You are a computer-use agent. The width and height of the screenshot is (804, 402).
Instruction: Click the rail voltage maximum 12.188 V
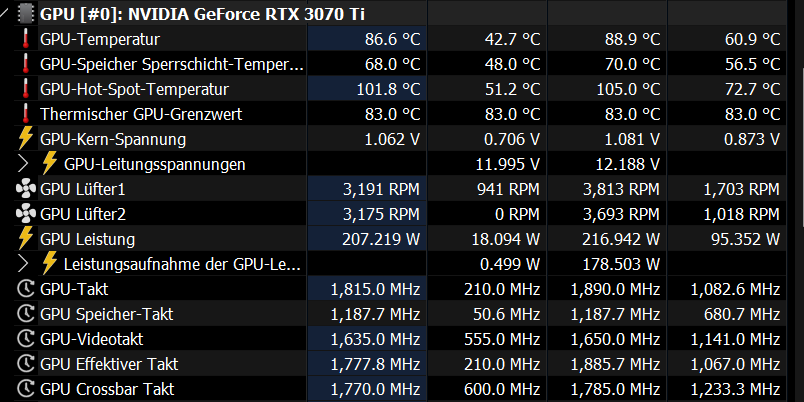click(628, 165)
